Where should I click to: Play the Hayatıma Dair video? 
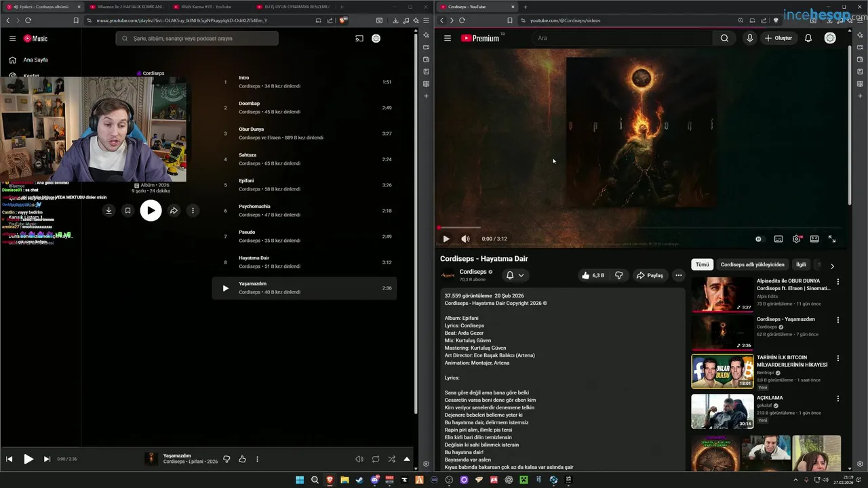tap(446, 239)
